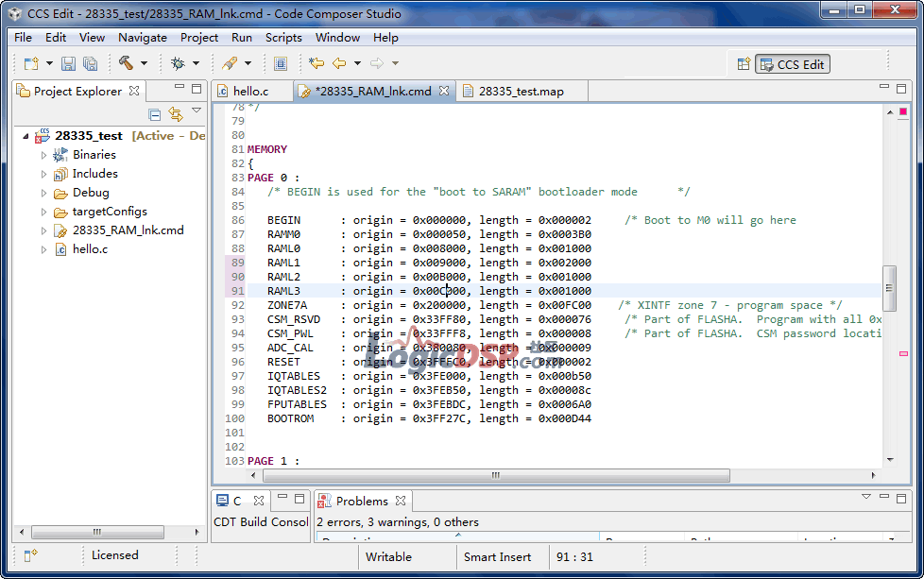The width and height of the screenshot is (924, 579).
Task: Click the Open Perspective icon
Action: tap(744, 63)
